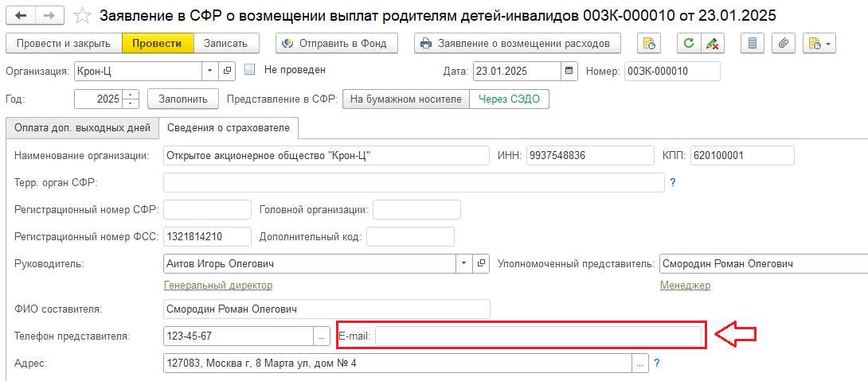Go back with the left arrow

[22, 15]
